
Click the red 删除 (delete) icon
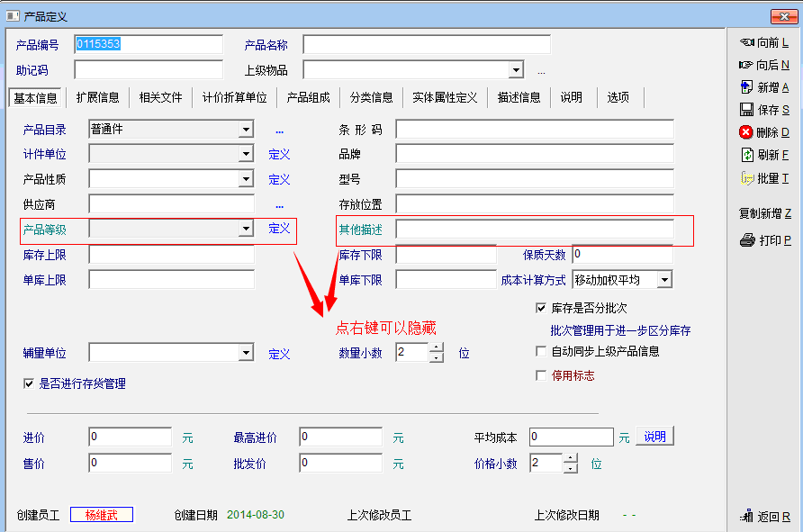point(746,132)
